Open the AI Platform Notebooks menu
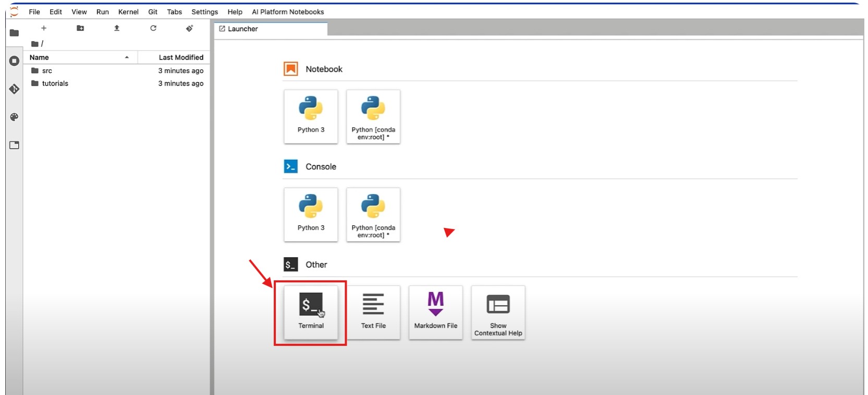 [x=288, y=11]
